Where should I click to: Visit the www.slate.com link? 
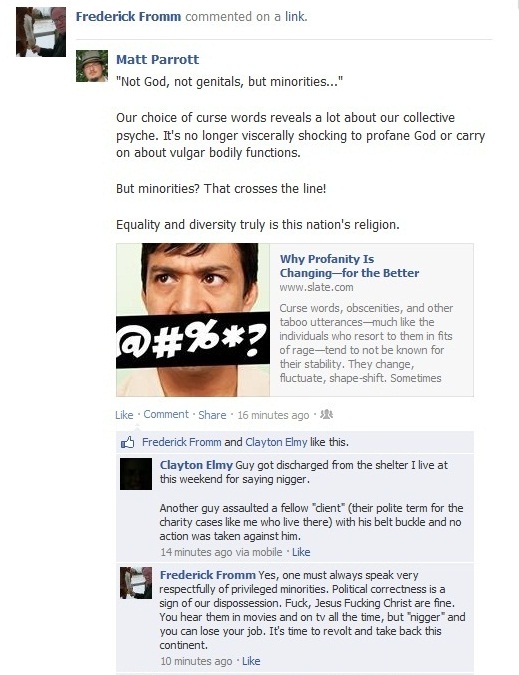click(x=316, y=287)
